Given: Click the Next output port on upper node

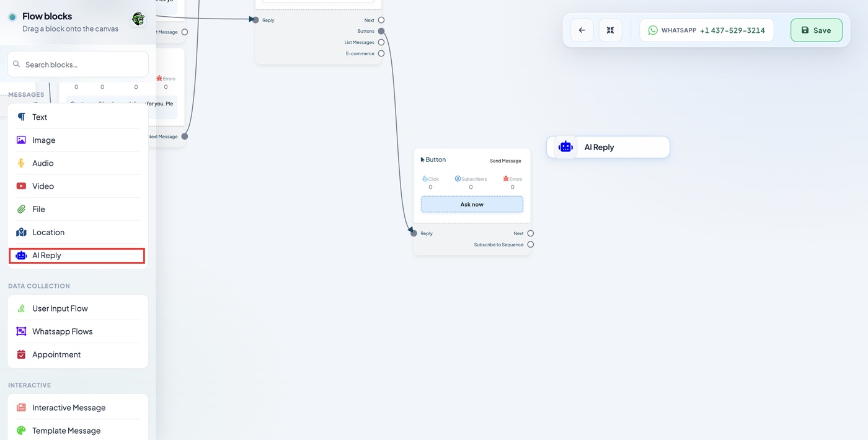Looking at the screenshot, I should pos(381,20).
